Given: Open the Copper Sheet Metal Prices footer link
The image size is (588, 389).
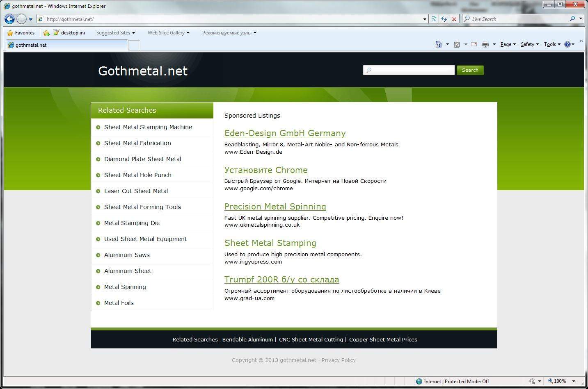Looking at the screenshot, I should [383, 340].
